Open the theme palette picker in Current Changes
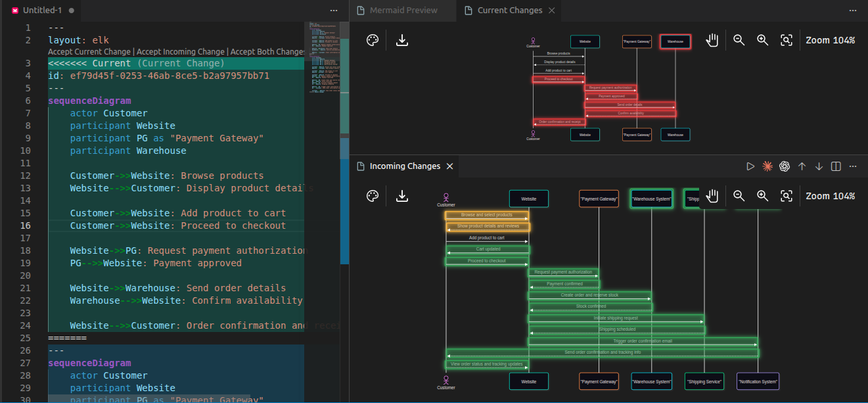 (373, 40)
